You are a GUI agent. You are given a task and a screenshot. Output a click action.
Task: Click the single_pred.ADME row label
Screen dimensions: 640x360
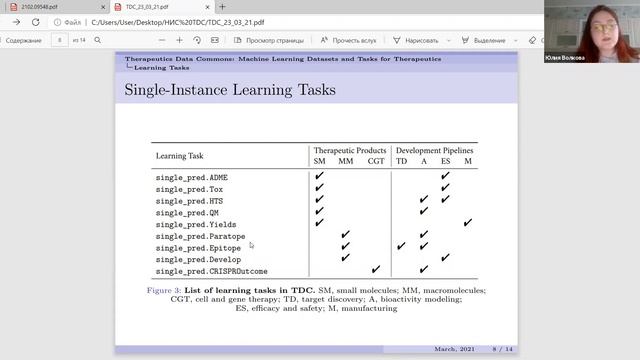coord(191,178)
